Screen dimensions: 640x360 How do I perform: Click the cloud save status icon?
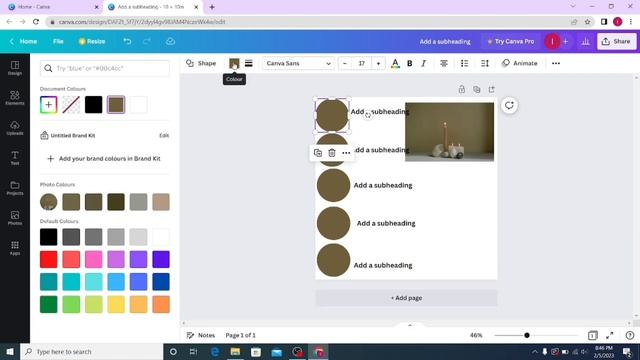170,41
